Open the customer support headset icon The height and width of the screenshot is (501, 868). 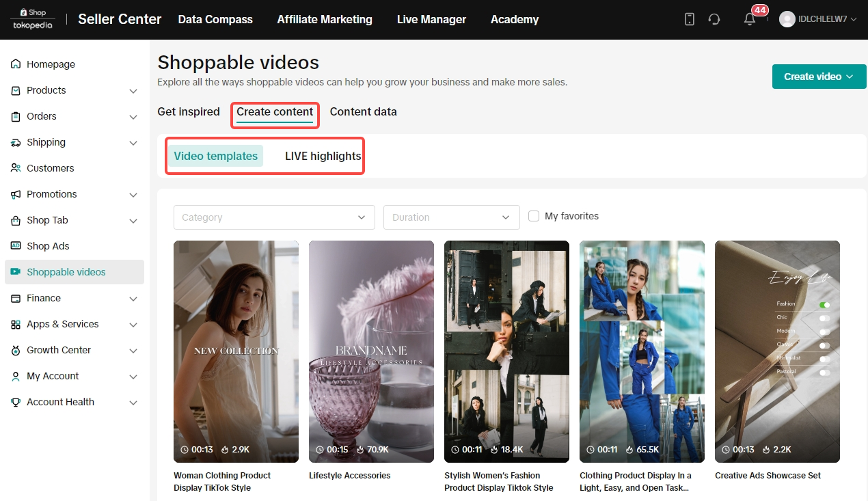coord(714,19)
